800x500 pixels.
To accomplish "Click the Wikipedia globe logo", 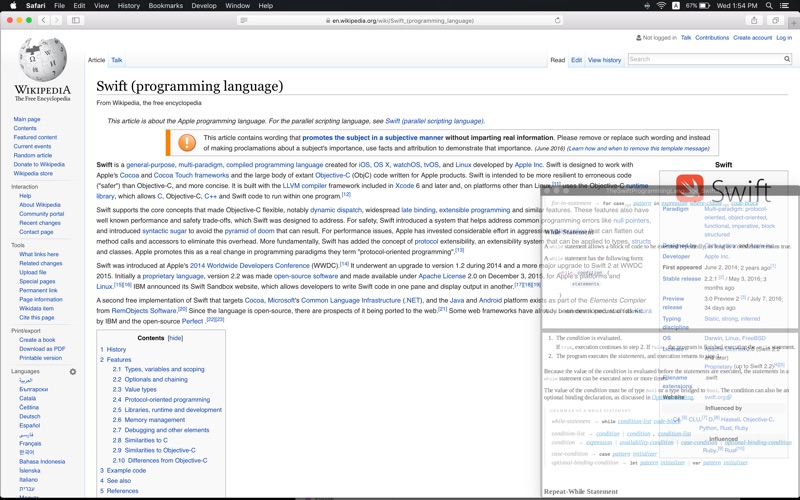I will [x=42, y=60].
